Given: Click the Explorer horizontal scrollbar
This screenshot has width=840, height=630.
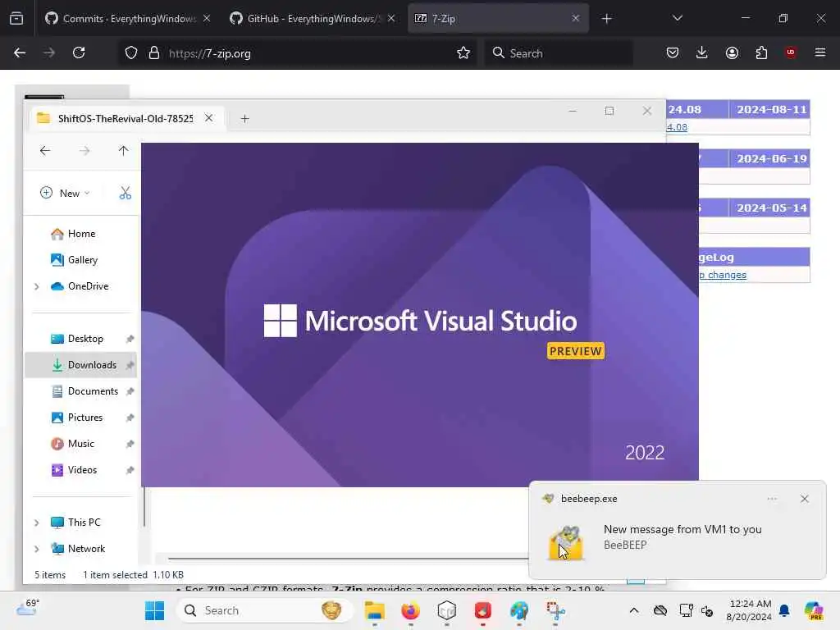Looking at the screenshot, I should pyautogui.click(x=348, y=559).
